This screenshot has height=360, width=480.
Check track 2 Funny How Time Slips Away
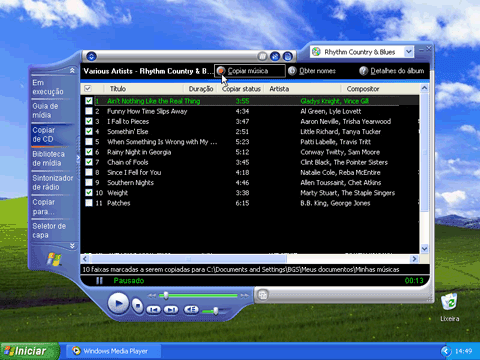click(89, 111)
